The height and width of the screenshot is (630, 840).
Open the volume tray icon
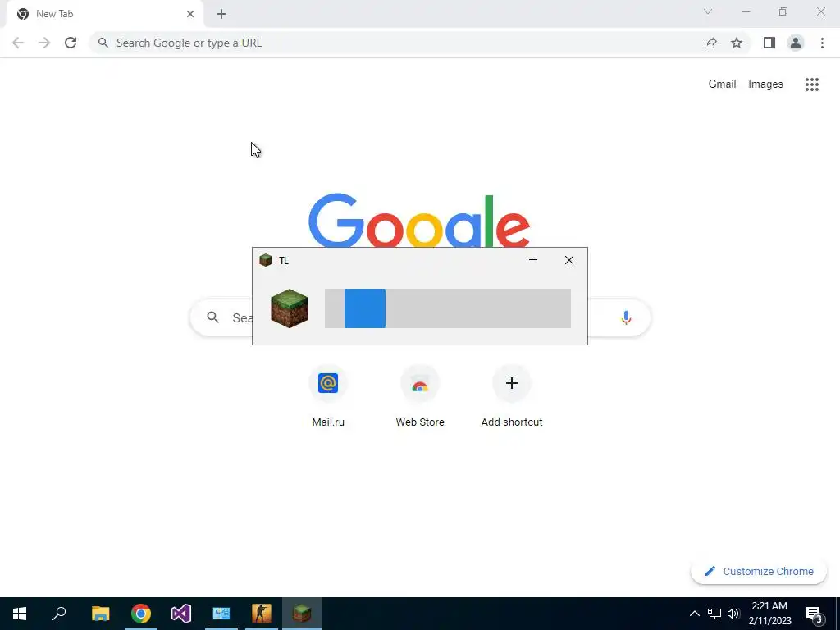[x=733, y=614]
